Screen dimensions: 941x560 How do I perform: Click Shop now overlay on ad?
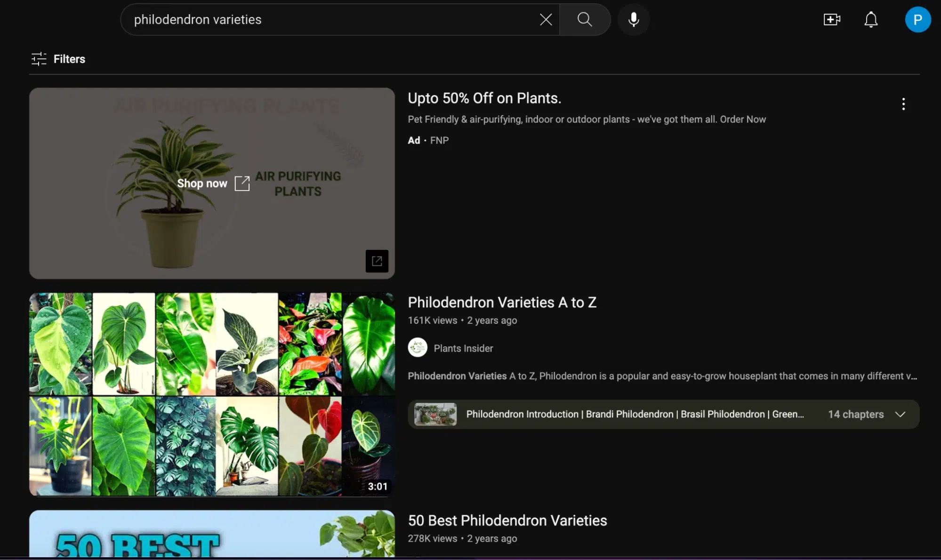point(213,183)
